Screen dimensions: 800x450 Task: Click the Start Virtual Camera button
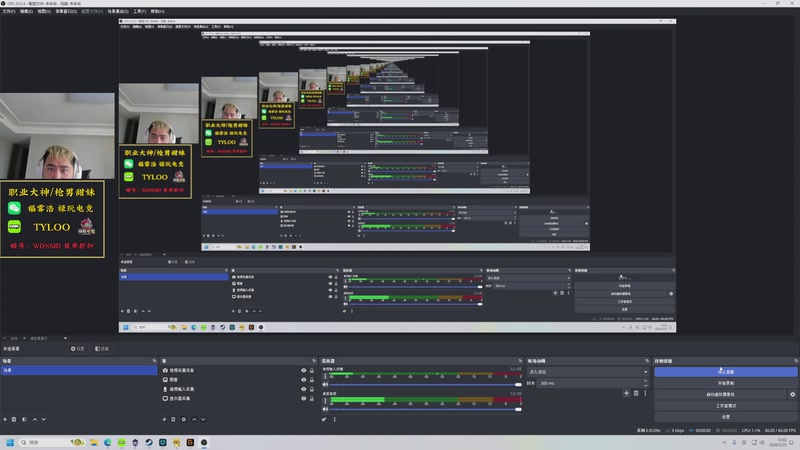point(720,394)
